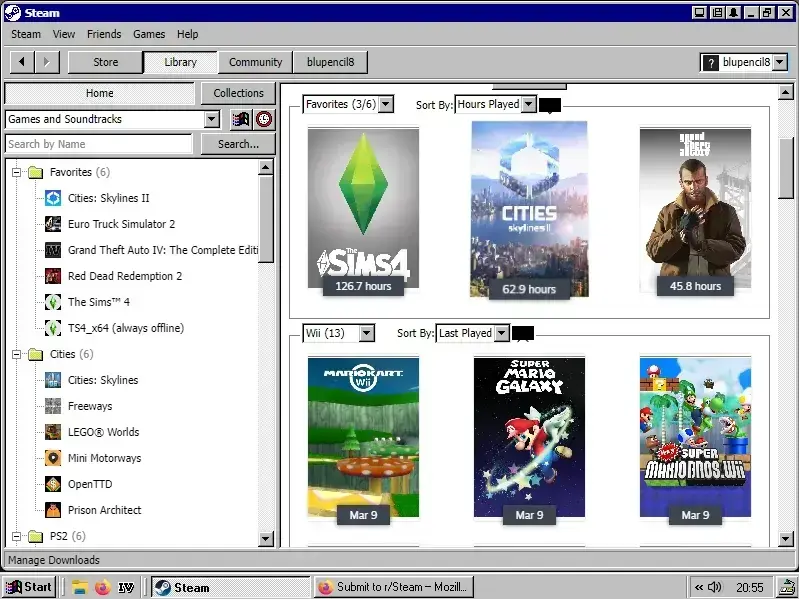
Task: Open the Steam menu
Action: pyautogui.click(x=26, y=34)
